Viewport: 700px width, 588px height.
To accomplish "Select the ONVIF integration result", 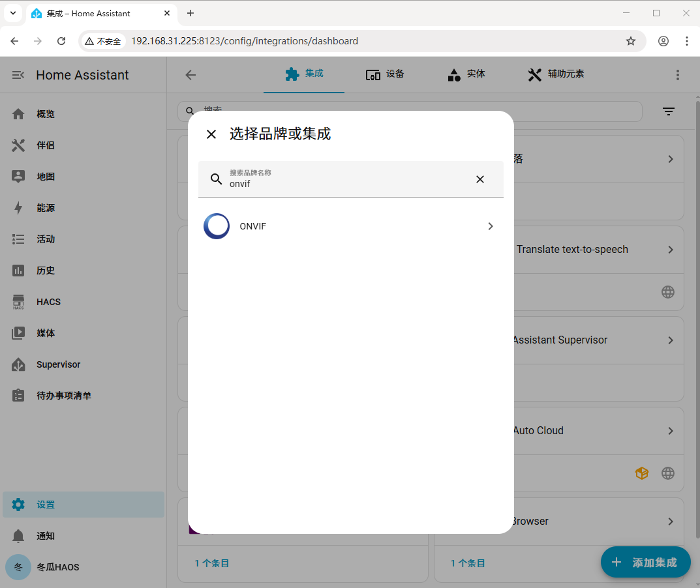I will point(350,226).
